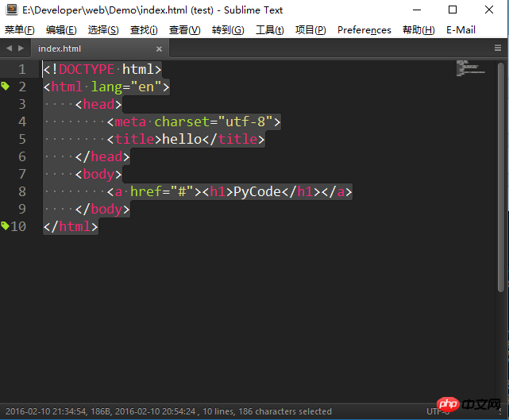
Task: Click the minimap code preview
Action: (471, 68)
